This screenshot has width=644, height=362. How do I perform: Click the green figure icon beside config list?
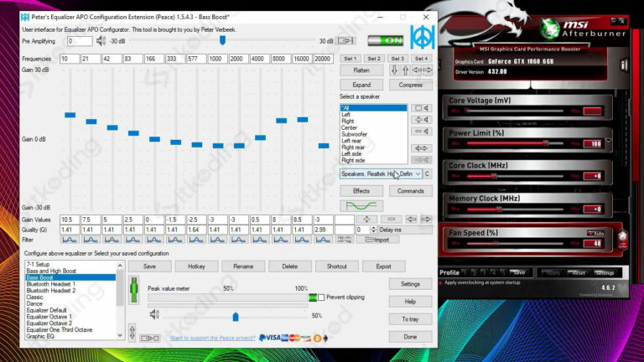(x=134, y=293)
